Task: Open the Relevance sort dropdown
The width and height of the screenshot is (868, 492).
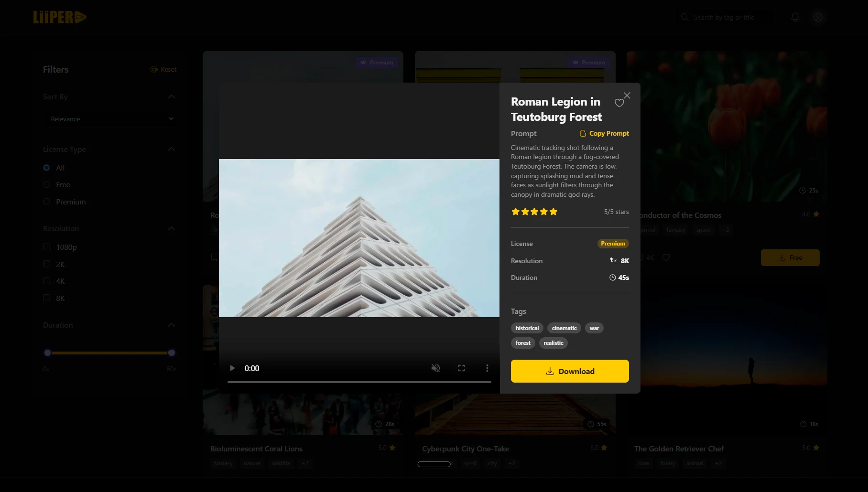Action: (x=109, y=119)
